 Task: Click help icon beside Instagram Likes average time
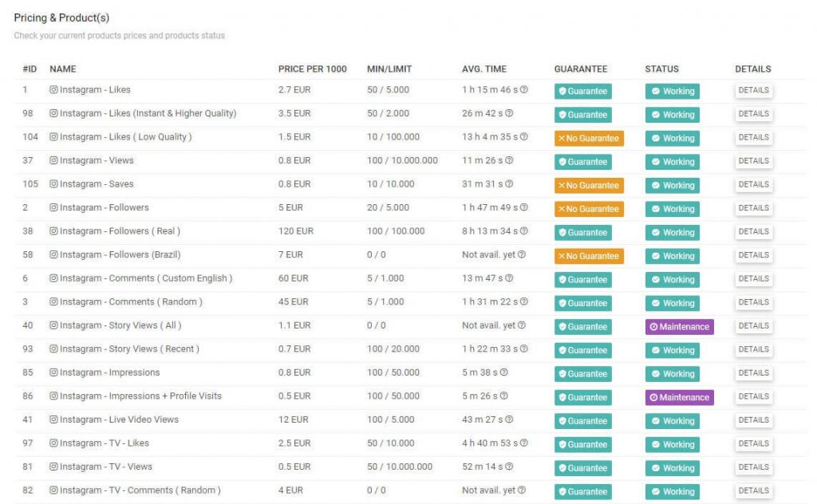coord(524,90)
